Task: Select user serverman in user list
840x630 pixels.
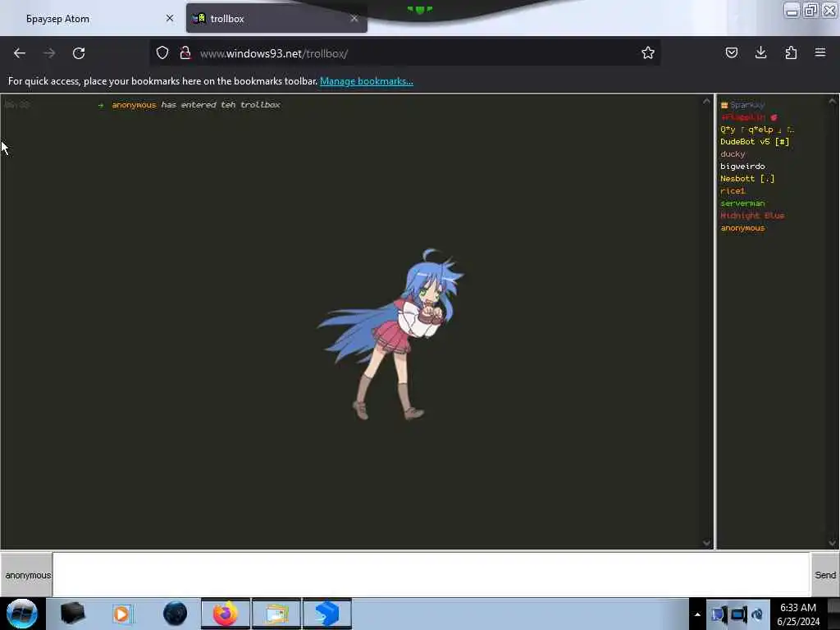Action: click(x=742, y=203)
